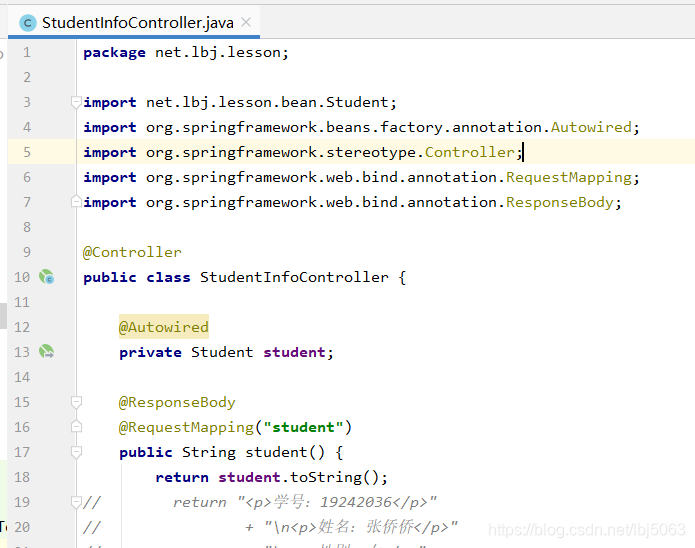
Task: Click the @Controller annotation on line 9
Action: [132, 252]
